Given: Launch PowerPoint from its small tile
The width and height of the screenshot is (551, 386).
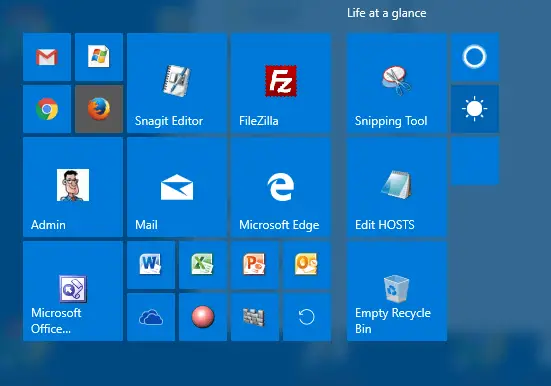Looking at the screenshot, I should pos(255,265).
